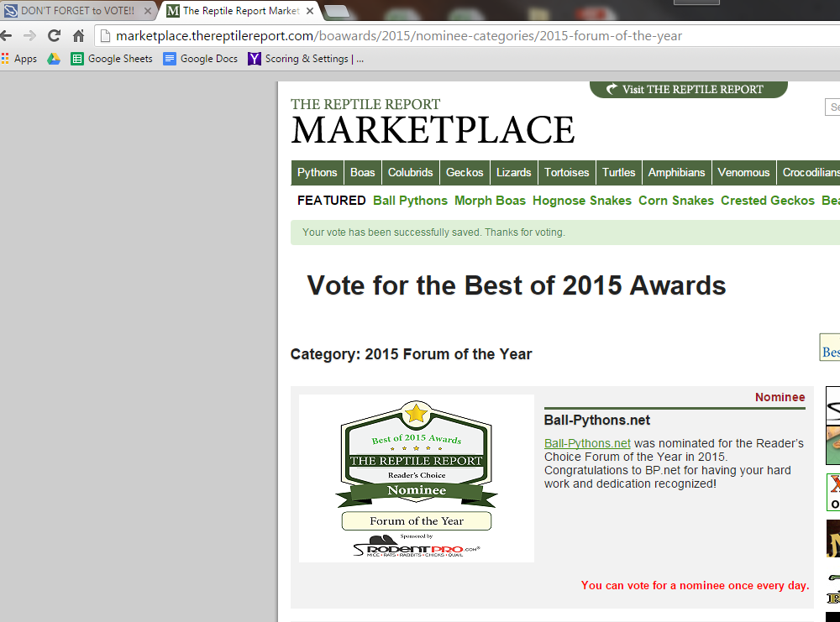Image resolution: width=840 pixels, height=622 pixels.
Task: Open the Yahoo Scoring & Settings bookmark
Action: click(x=306, y=59)
